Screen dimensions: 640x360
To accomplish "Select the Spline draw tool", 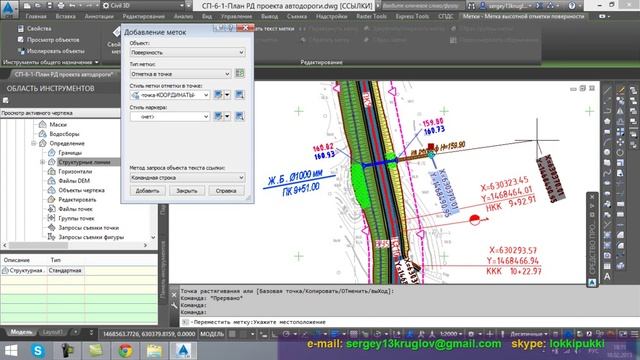I will (607, 173).
